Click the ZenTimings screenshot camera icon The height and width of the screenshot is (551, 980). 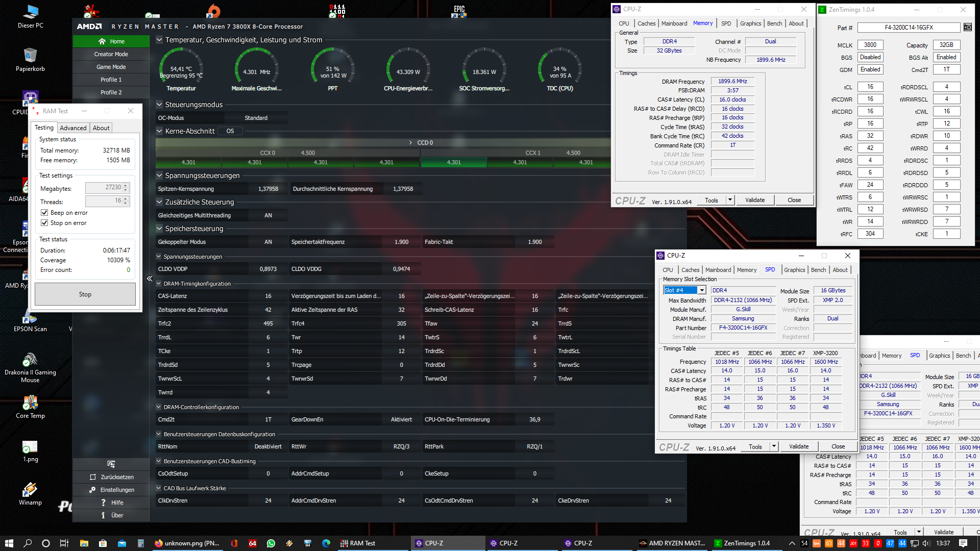(x=967, y=28)
